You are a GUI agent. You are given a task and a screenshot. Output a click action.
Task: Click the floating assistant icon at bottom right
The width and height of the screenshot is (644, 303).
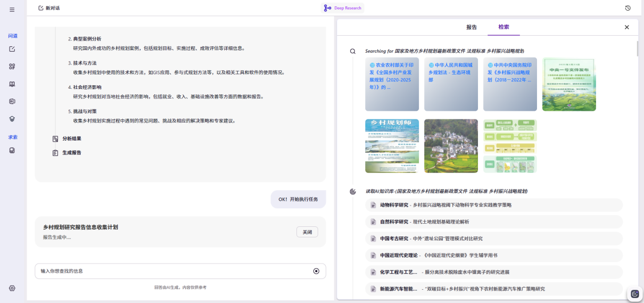point(634,293)
